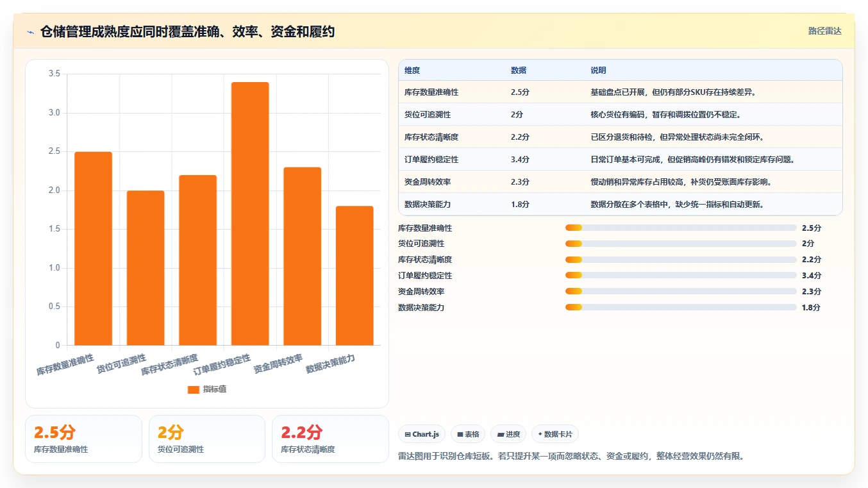This screenshot has height=488, width=868.
Task: Click description 核心货位有编码 in table
Action: pos(665,115)
